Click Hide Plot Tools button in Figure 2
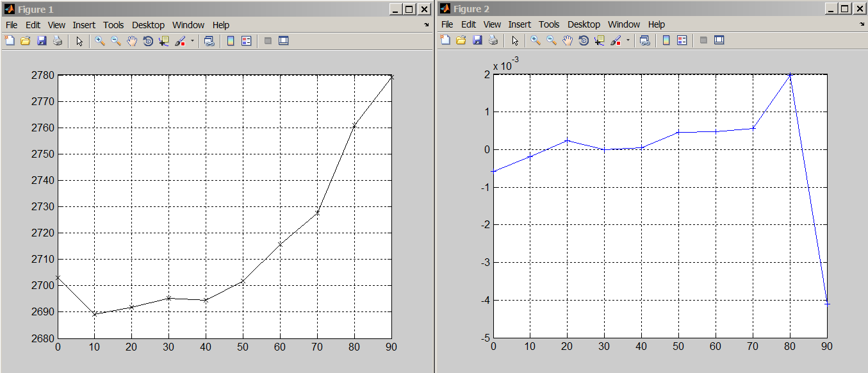The height and width of the screenshot is (373, 868). click(703, 40)
